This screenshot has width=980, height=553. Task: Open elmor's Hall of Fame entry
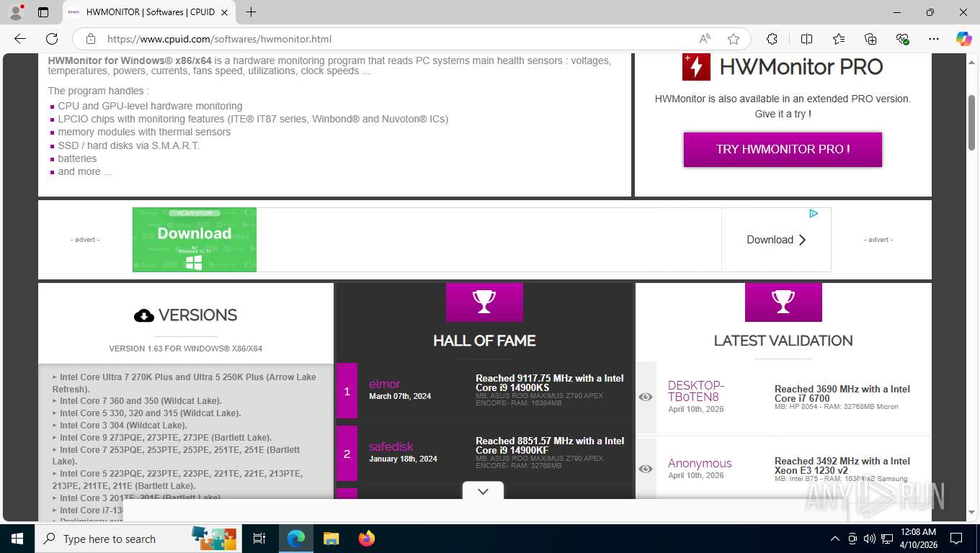(384, 385)
